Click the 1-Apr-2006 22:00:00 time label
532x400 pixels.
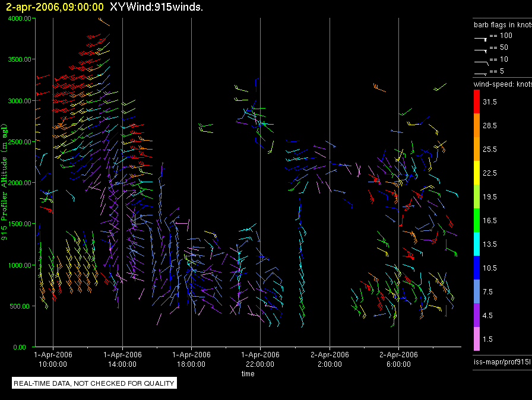pos(260,359)
